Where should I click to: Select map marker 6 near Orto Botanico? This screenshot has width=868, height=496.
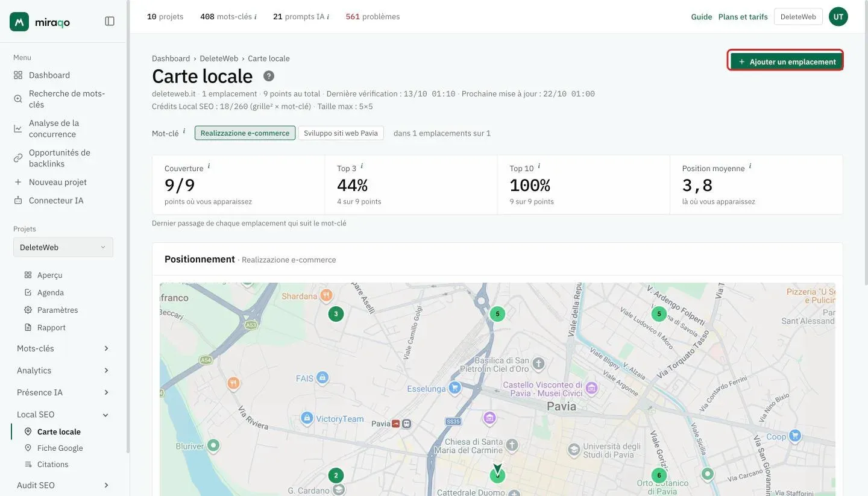[x=659, y=476]
